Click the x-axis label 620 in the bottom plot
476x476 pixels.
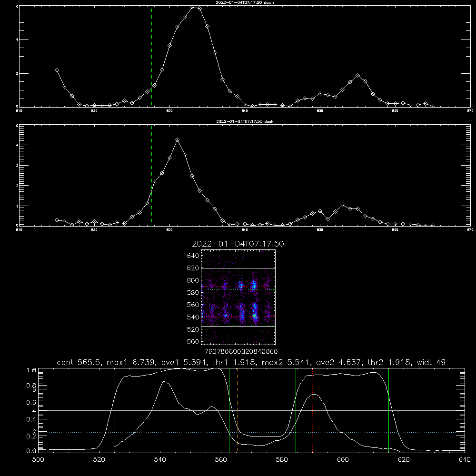tap(404, 460)
